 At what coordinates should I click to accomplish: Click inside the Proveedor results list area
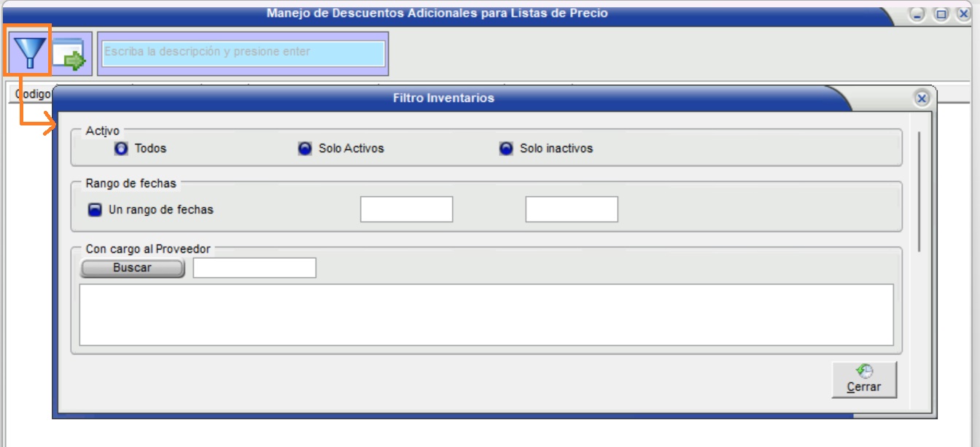[486, 314]
